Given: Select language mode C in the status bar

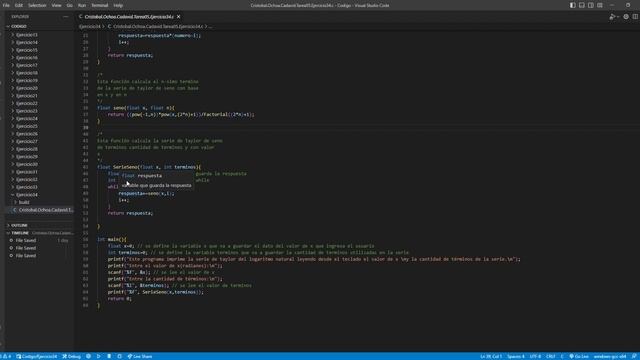Looking at the screenshot, I should [x=562, y=356].
